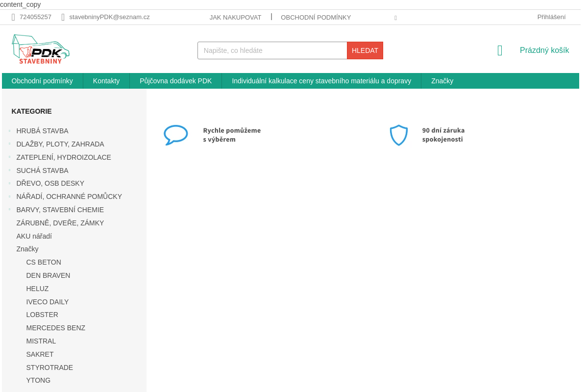Click the PDK Stavebniny logo

click(x=41, y=49)
